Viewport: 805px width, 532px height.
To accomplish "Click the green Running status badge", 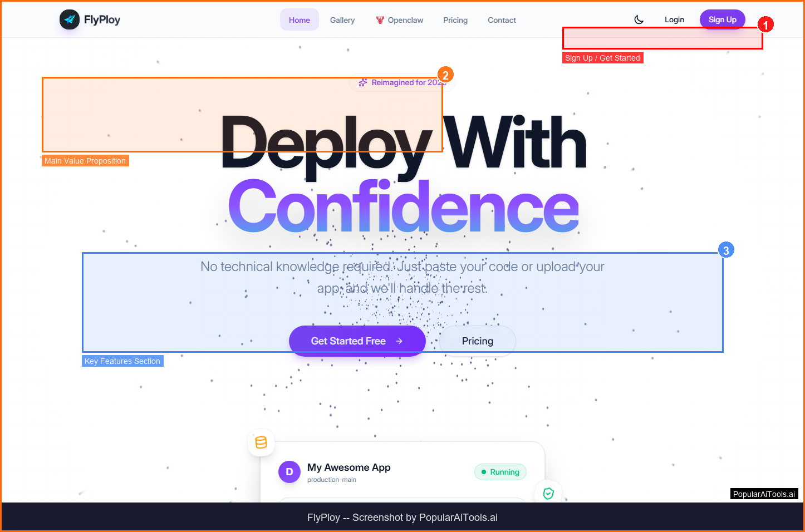I will 500,472.
